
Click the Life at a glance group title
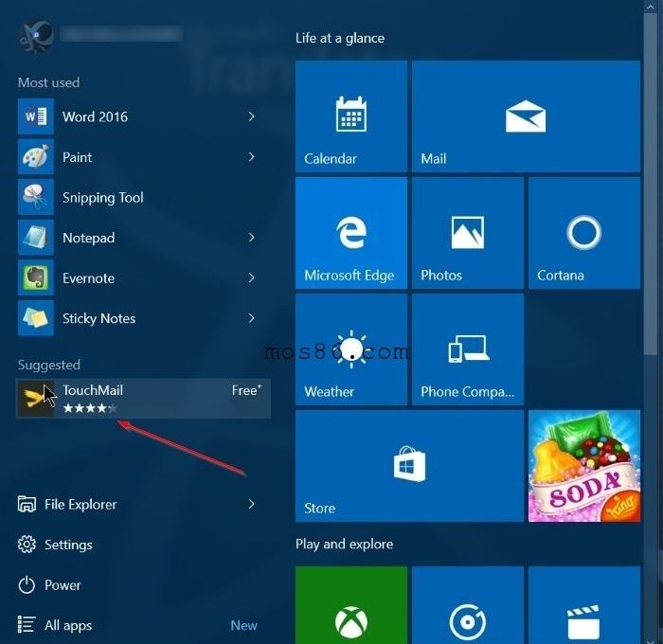340,38
